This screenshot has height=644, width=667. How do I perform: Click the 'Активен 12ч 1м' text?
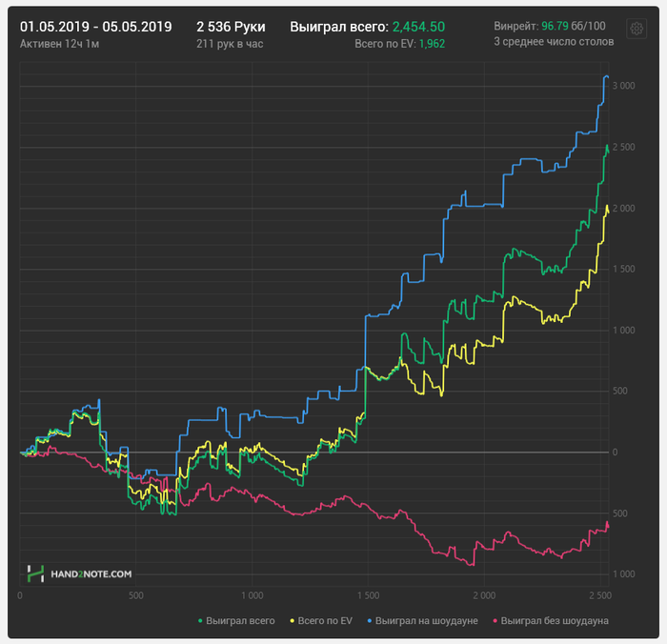(x=59, y=44)
